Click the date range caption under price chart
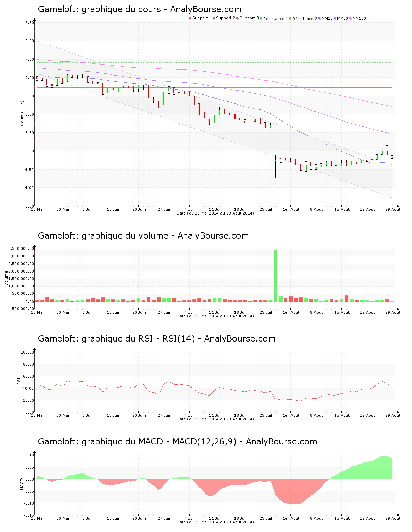 pyautogui.click(x=215, y=213)
